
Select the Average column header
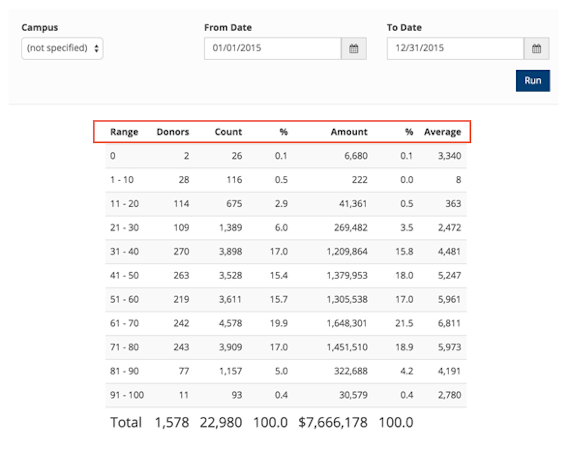[443, 132]
